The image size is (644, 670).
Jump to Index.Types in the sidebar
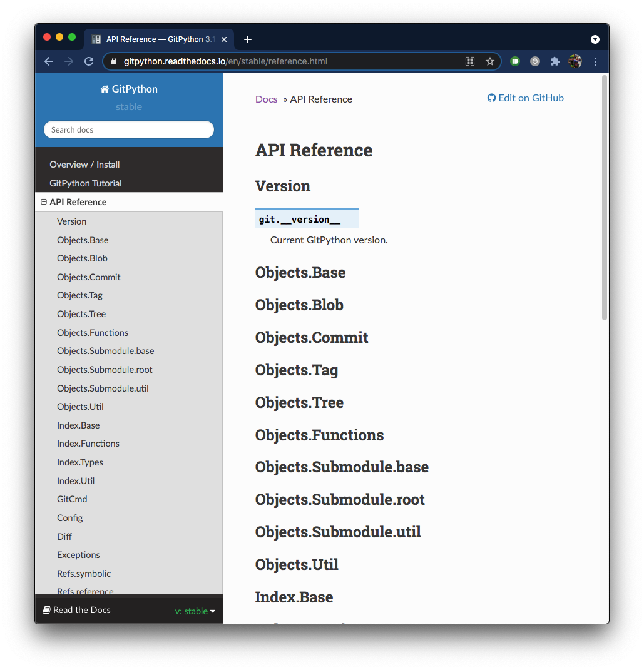[80, 462]
